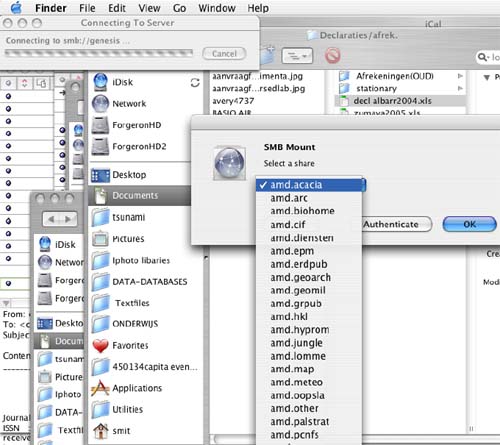Open the View menu

149,8
